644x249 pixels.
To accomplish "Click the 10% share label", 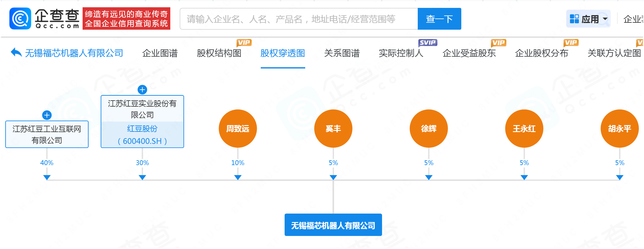I will (238, 163).
